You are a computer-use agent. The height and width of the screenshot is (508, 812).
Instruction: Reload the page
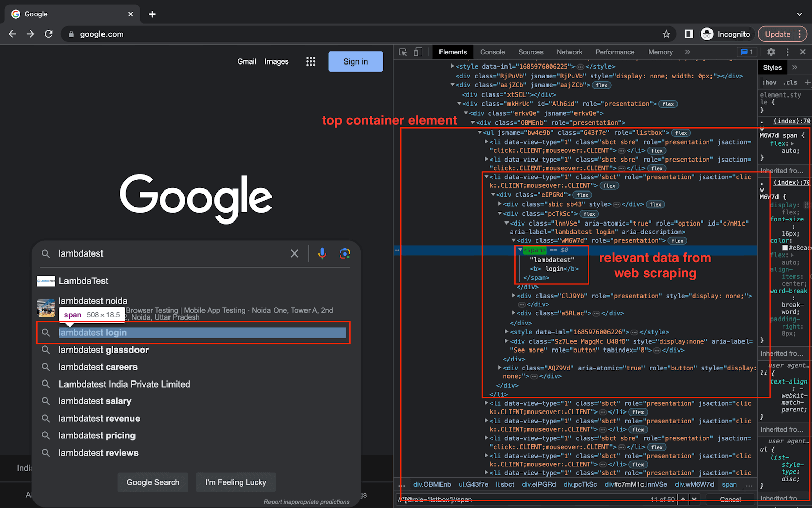[x=49, y=34]
